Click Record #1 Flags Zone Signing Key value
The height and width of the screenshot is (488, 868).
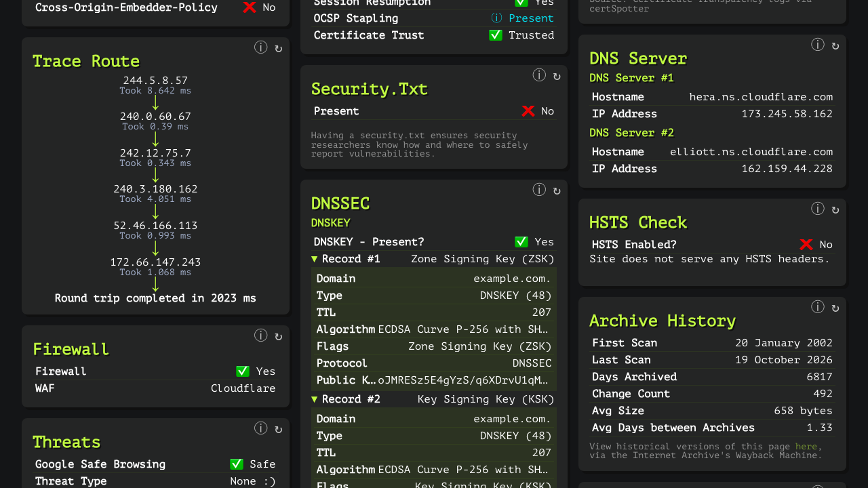tap(480, 346)
